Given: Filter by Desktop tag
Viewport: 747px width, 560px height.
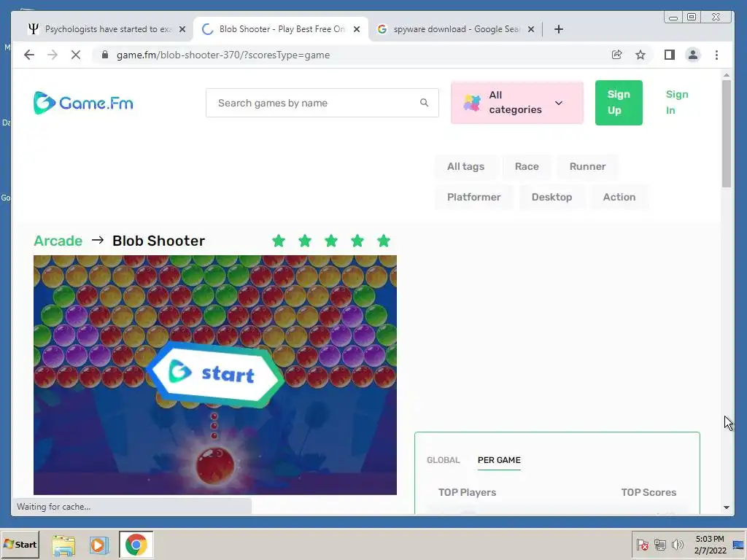Looking at the screenshot, I should coord(551,197).
